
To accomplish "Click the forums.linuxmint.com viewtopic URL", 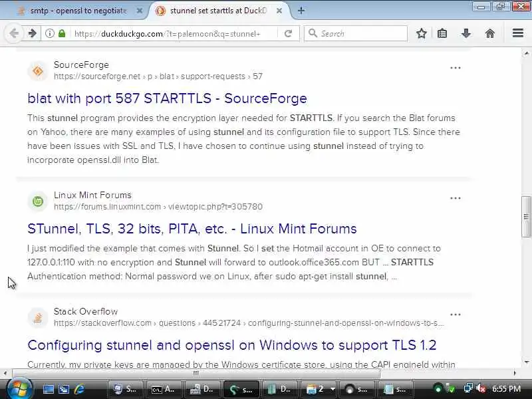I will point(158,207).
